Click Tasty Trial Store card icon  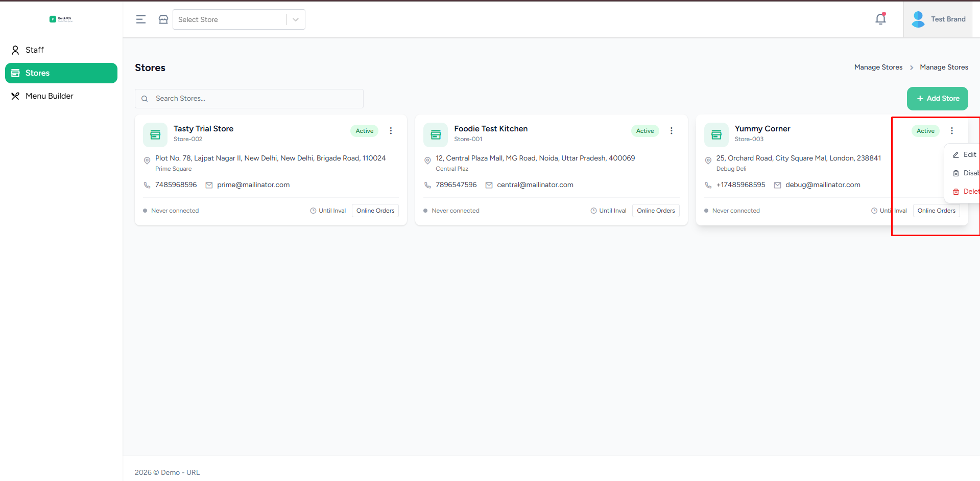coord(155,134)
